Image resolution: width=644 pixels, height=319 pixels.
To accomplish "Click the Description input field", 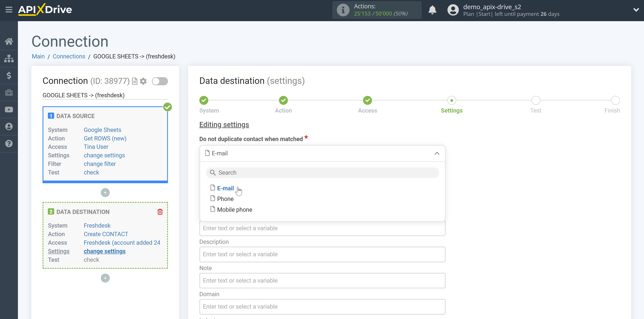I will [322, 254].
